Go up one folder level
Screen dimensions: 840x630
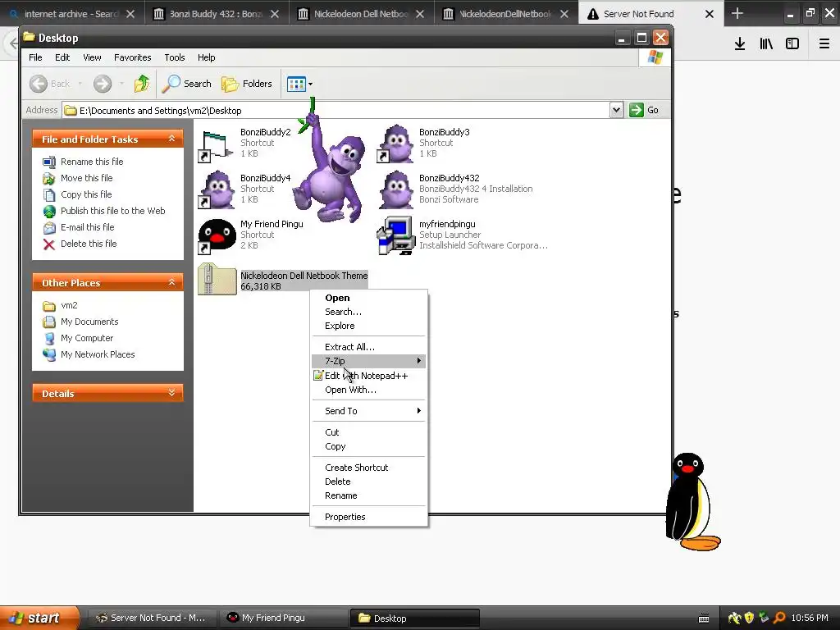pos(141,84)
